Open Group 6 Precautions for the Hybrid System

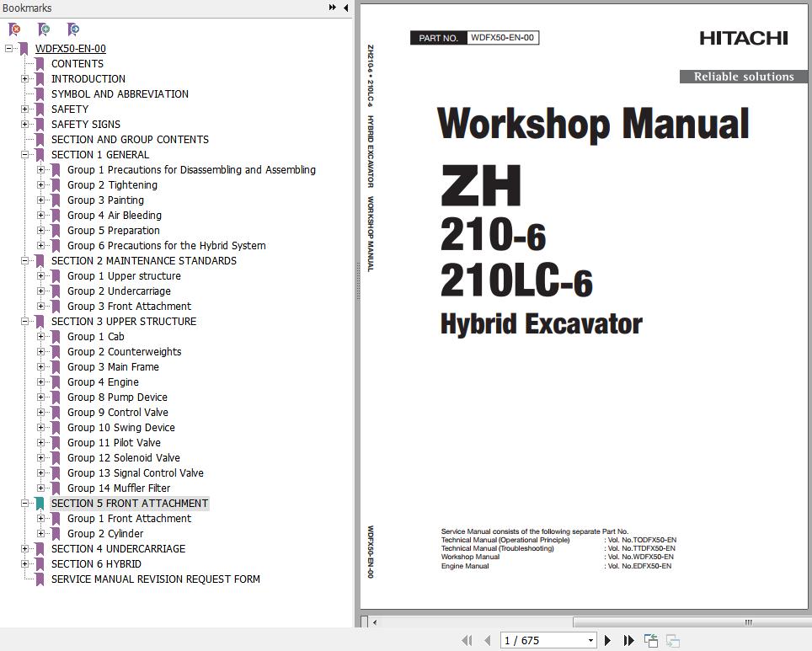click(x=166, y=246)
